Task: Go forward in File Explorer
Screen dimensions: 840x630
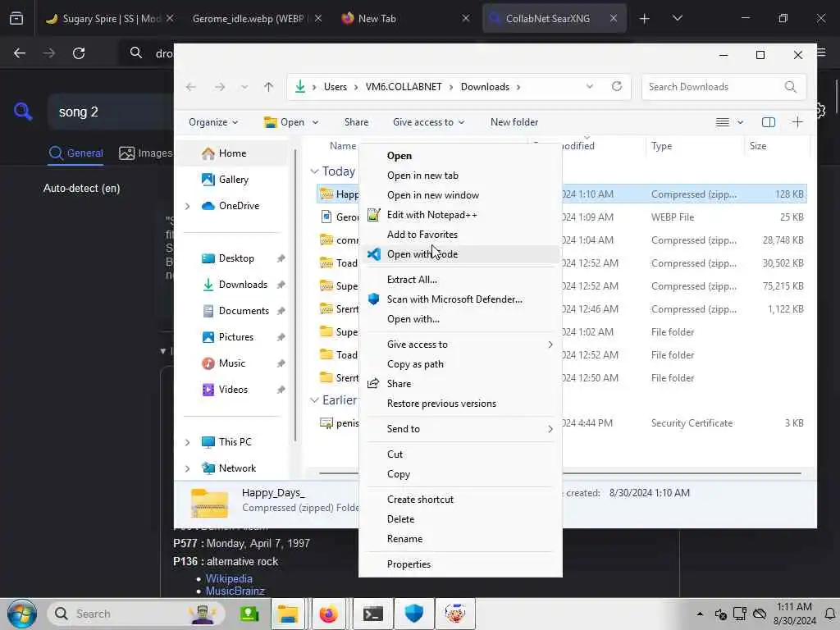Action: (x=220, y=87)
